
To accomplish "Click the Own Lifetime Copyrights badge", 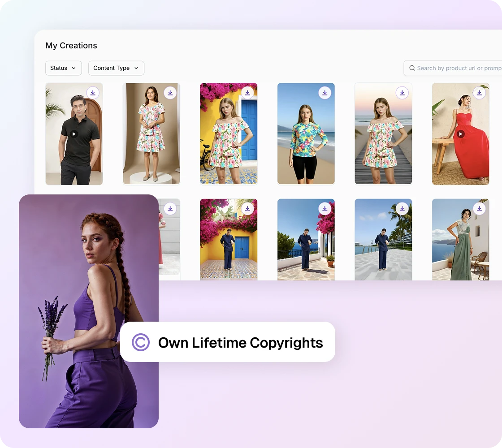I will click(228, 342).
